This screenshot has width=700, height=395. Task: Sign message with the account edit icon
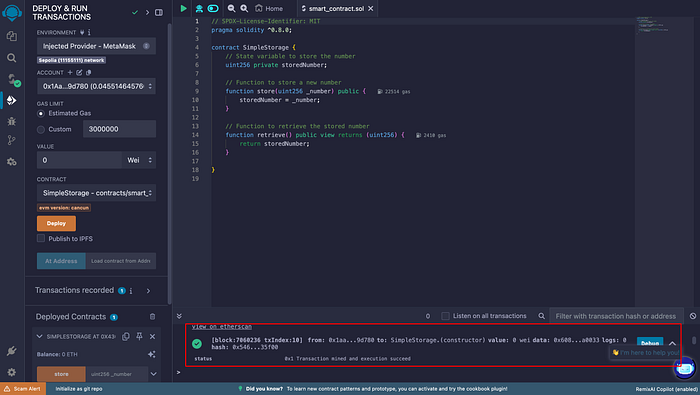pos(79,72)
